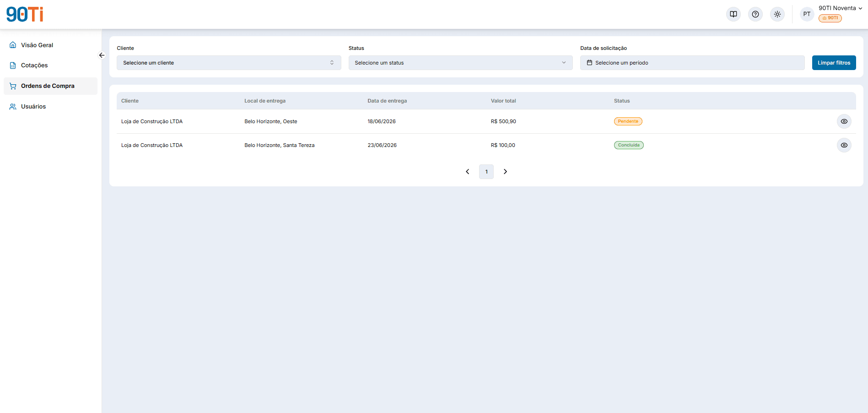Go to next page arrow
The height and width of the screenshot is (413, 868).
click(x=505, y=172)
